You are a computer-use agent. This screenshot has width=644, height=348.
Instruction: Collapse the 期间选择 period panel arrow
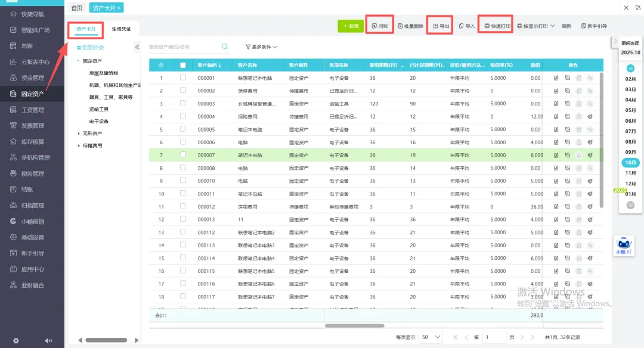coord(615,42)
